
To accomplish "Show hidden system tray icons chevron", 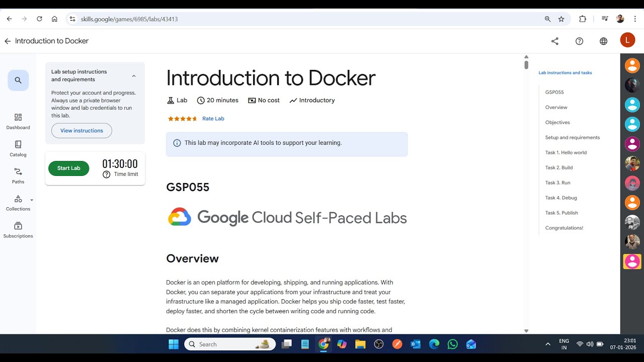I will coord(548,344).
